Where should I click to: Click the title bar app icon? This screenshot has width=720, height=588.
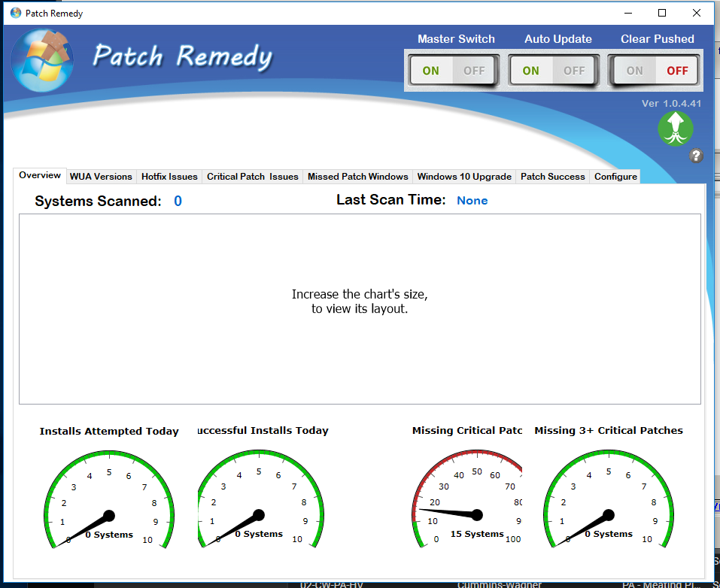(15, 13)
